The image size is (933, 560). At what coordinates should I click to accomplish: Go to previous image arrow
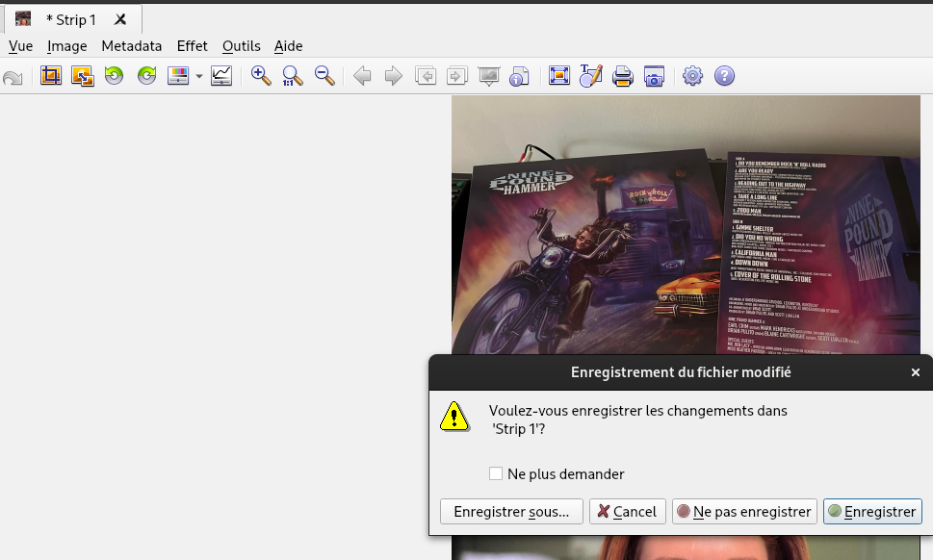coord(362,75)
